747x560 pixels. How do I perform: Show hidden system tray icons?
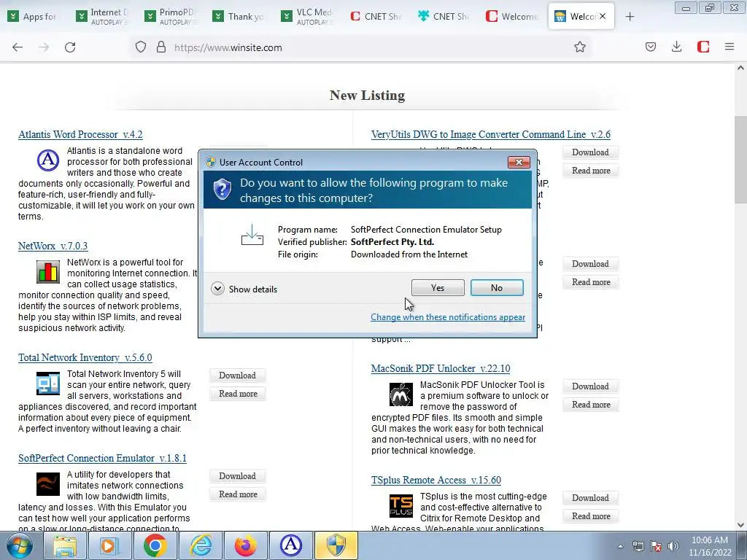(620, 547)
